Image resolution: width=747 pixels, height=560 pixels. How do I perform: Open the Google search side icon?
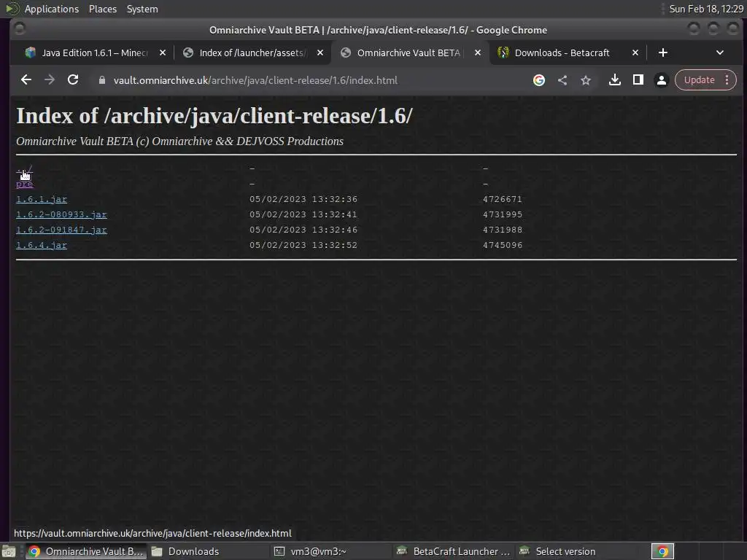click(539, 80)
